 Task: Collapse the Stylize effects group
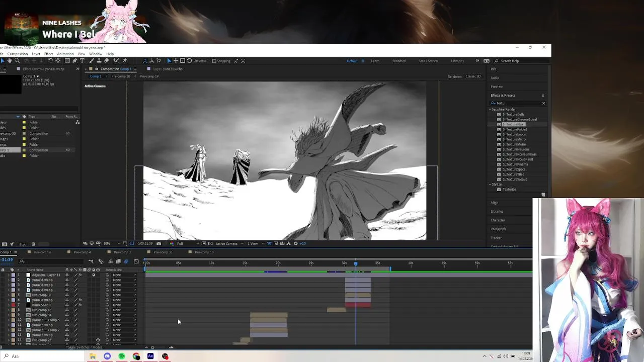(x=490, y=185)
